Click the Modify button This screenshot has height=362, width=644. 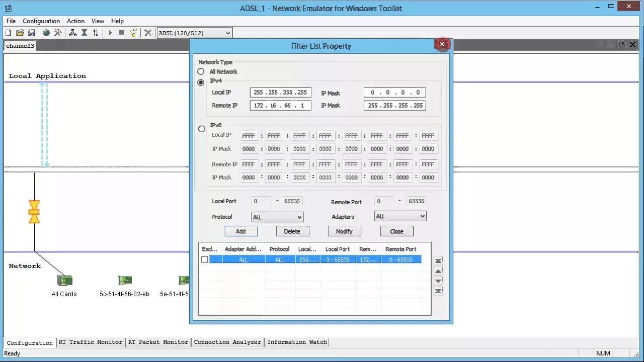tap(344, 231)
